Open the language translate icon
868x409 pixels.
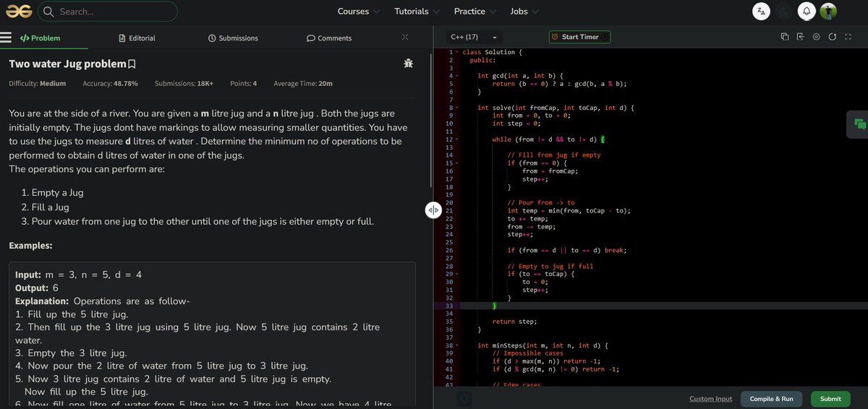(x=762, y=11)
